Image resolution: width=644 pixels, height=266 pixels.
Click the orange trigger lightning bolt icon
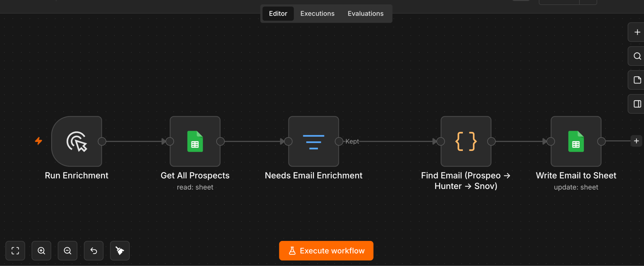pyautogui.click(x=39, y=141)
